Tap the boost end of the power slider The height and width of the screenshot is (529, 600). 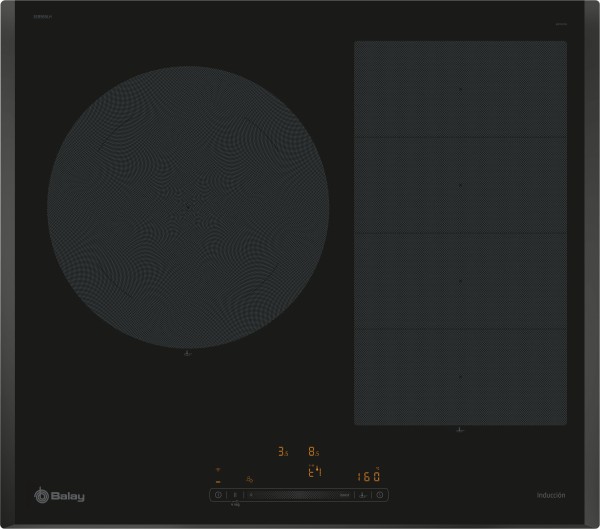(342, 494)
